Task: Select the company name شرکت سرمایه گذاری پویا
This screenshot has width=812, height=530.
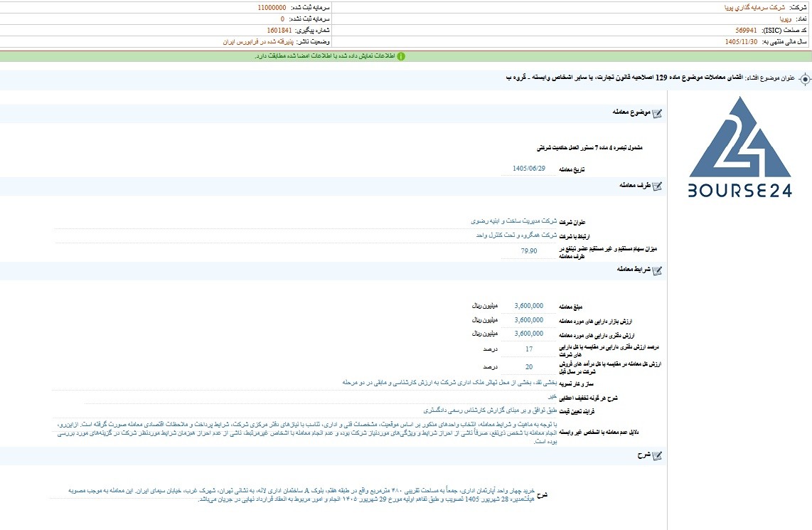Action: point(754,8)
